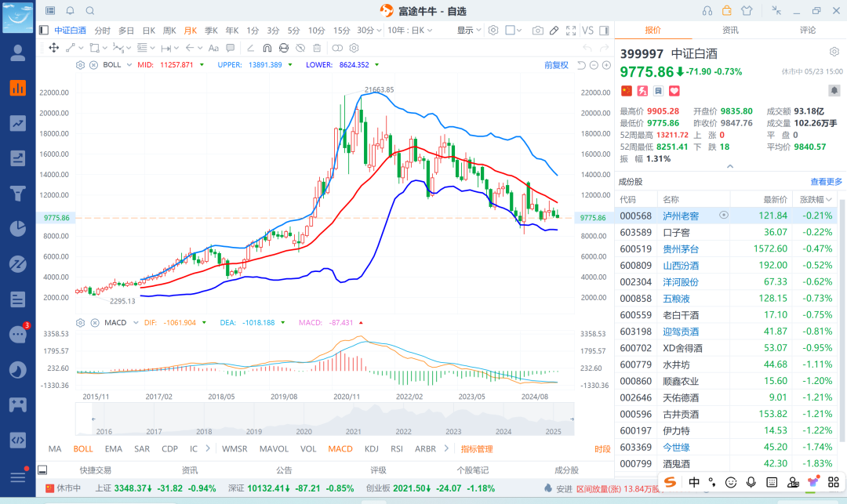
Task: Expand chart to full screen
Action: click(571, 31)
